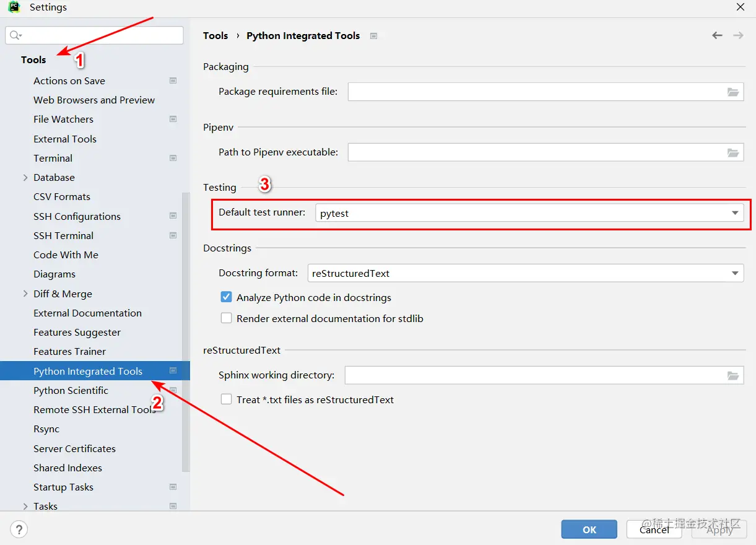Select Terminal in settings tree

53,158
